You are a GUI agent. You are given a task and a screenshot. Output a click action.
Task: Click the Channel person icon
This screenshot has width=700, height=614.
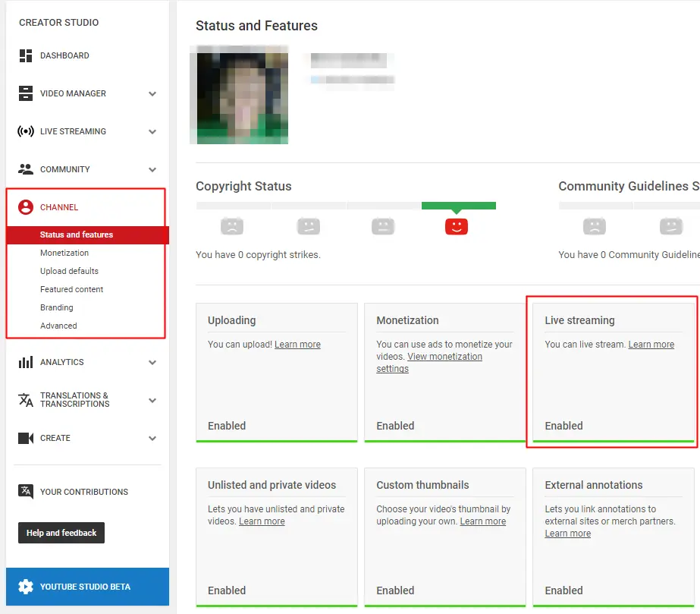[26, 207]
